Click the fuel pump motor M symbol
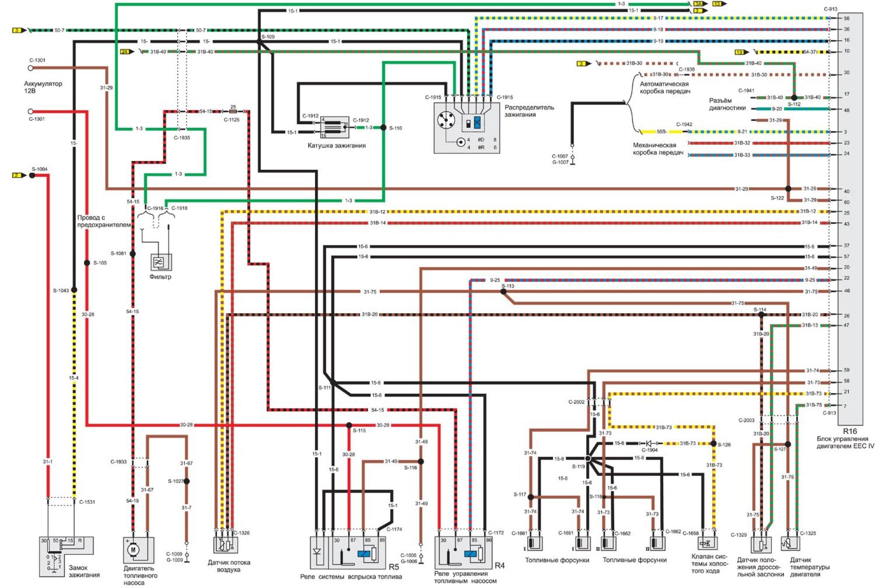The image size is (875, 588). pyautogui.click(x=133, y=549)
